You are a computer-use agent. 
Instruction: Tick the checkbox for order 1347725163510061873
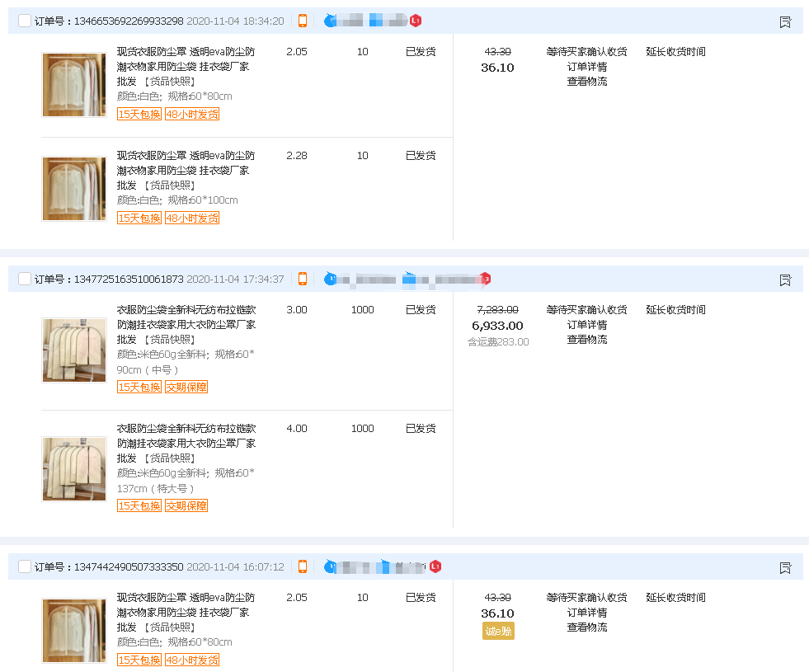(x=25, y=280)
